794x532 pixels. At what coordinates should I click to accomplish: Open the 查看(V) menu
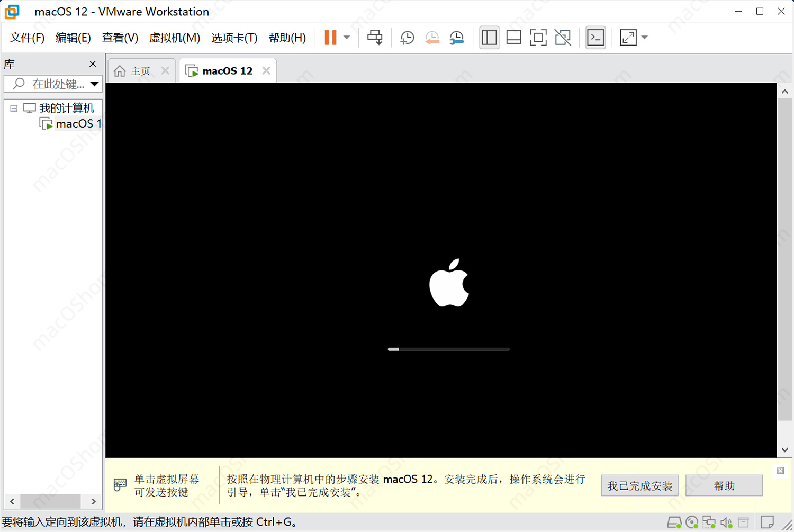click(x=120, y=38)
